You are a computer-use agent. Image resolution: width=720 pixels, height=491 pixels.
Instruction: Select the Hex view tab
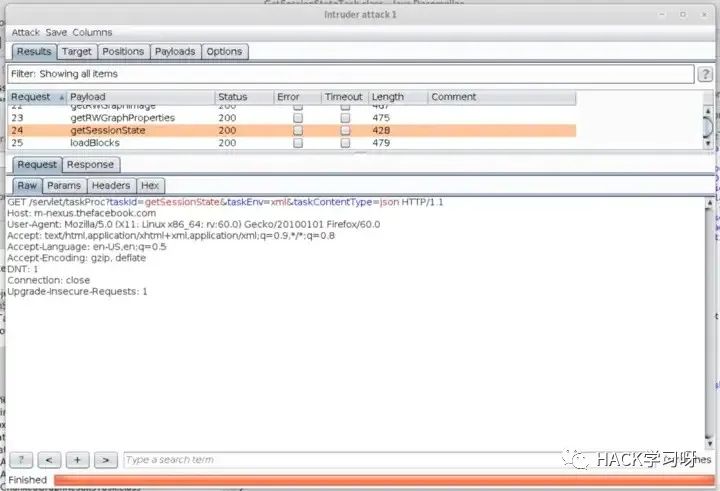(x=150, y=186)
